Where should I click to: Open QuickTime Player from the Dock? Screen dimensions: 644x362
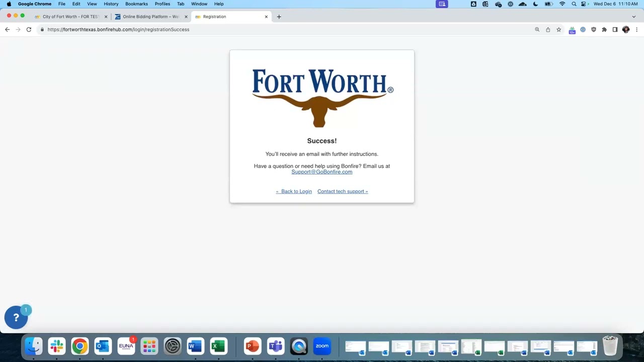pos(299,346)
